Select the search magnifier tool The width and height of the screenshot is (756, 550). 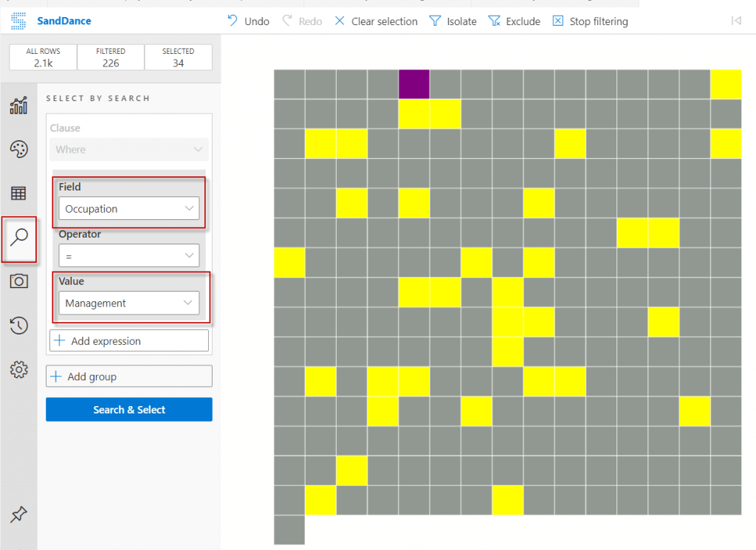(x=19, y=238)
